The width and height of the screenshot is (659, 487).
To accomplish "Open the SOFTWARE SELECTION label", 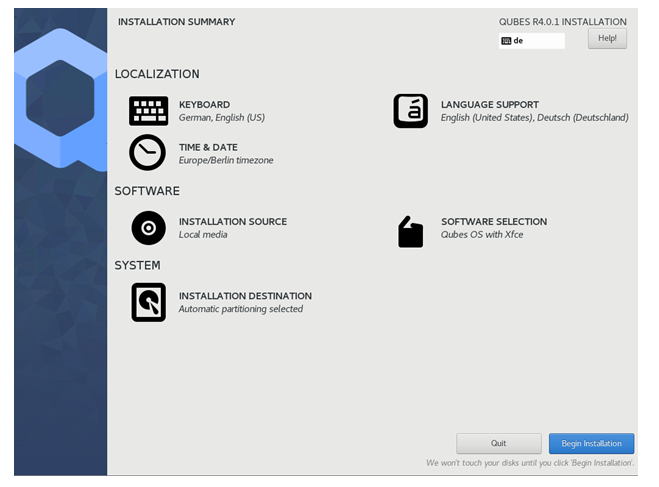I will pyautogui.click(x=494, y=221).
